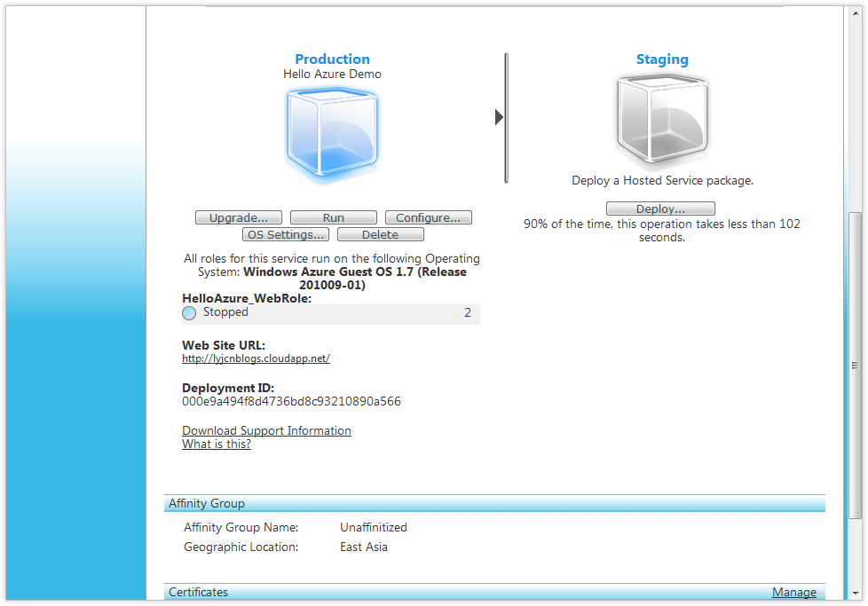Open OS Settings... for the deployment
The image size is (868, 606).
(x=286, y=234)
